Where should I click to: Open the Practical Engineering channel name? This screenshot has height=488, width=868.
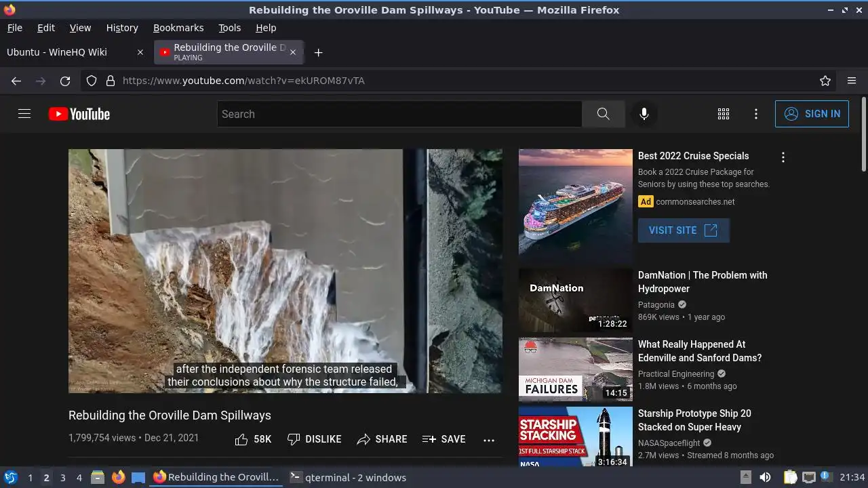pos(676,374)
